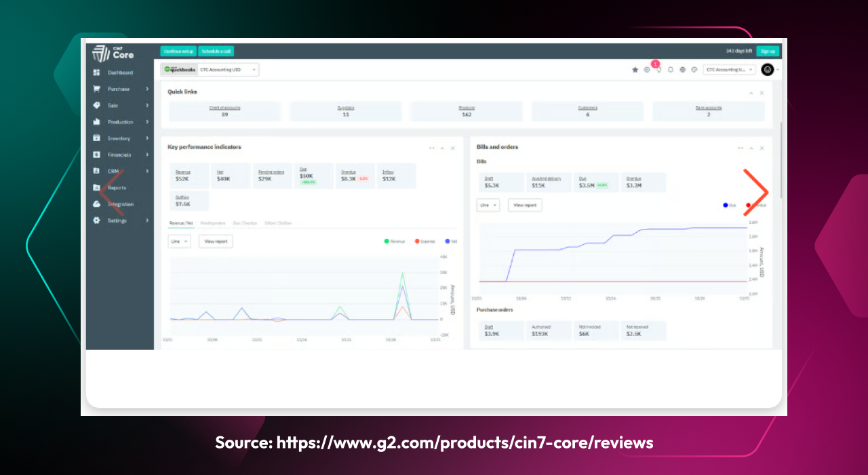The image size is (868, 475).
Task: Expand the Purchase submenu arrow
Action: [147, 89]
